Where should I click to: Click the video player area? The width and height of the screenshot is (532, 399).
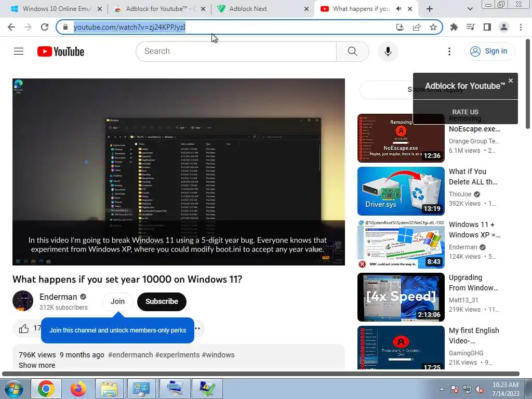[179, 171]
